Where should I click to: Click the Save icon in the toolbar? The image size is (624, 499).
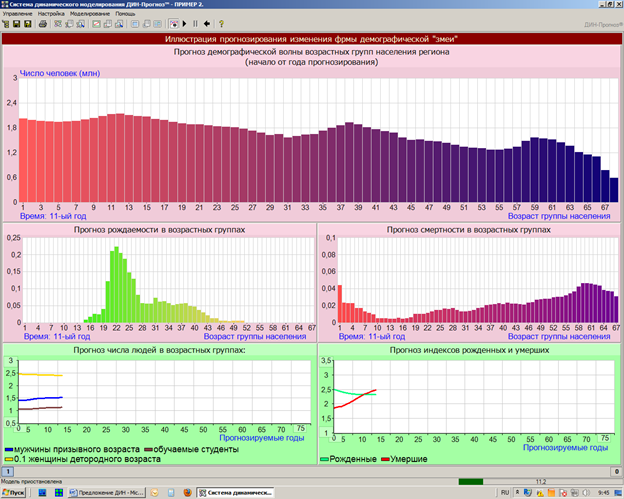pos(18,22)
